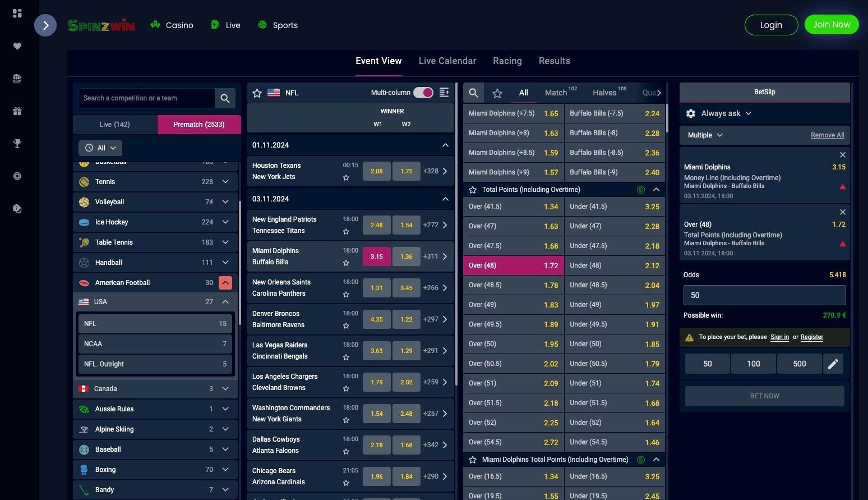Expand the Canada region
Viewport: 868px width, 500px height.
pyautogui.click(x=225, y=389)
